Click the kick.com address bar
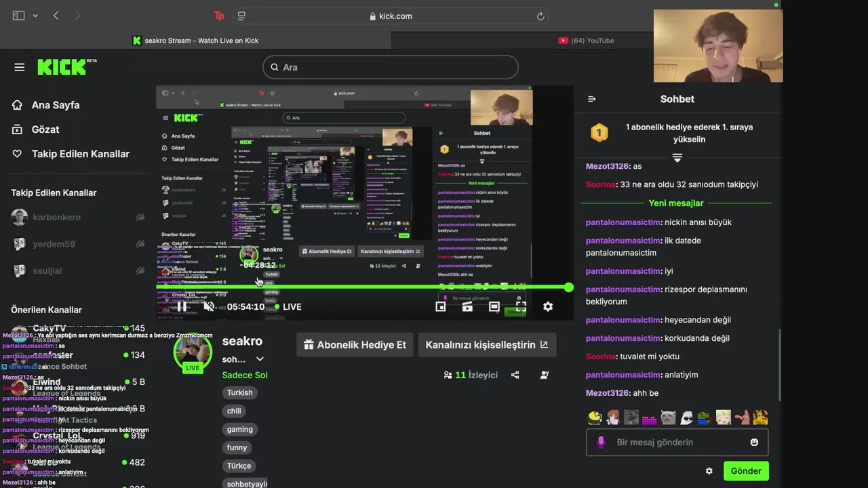The height and width of the screenshot is (488, 868). pos(391,16)
